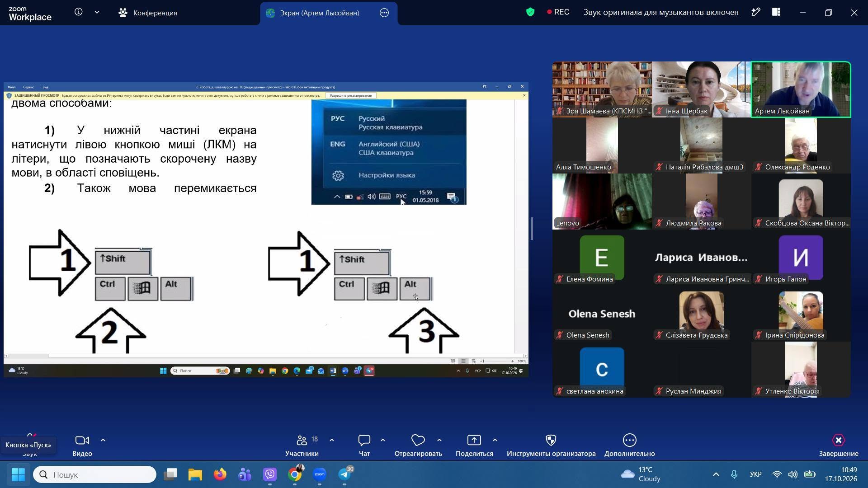Open Windows Start menu
Image resolution: width=868 pixels, height=488 pixels.
(x=18, y=474)
